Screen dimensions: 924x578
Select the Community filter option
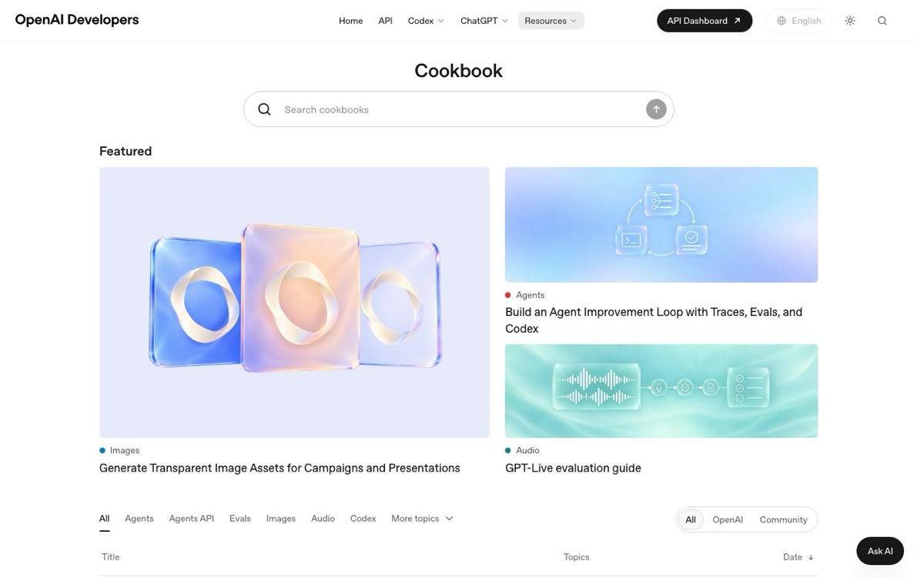[x=783, y=519]
